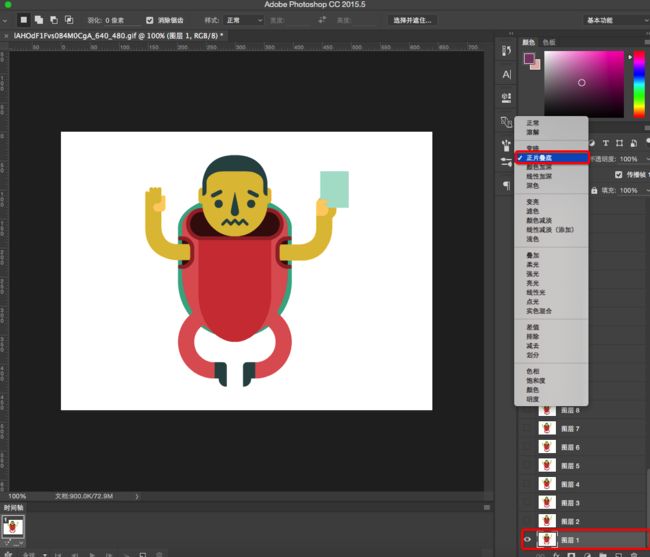Filter layers by shape icon
650x557 pixels.
[619, 143]
